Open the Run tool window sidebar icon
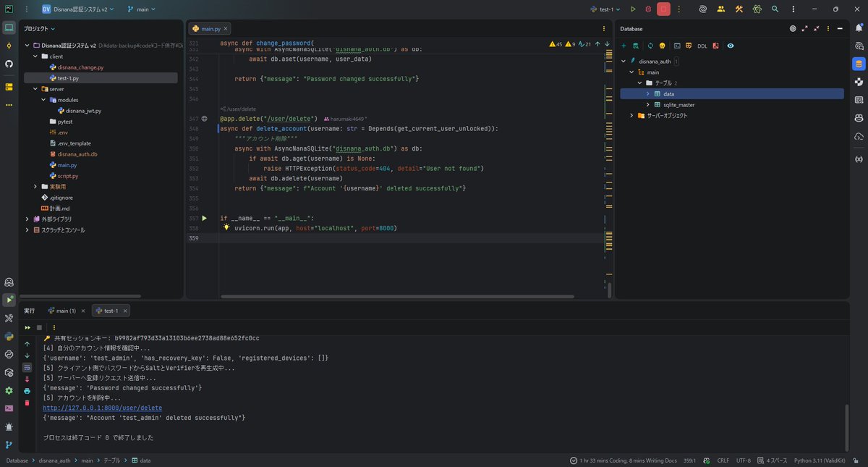 click(9, 300)
